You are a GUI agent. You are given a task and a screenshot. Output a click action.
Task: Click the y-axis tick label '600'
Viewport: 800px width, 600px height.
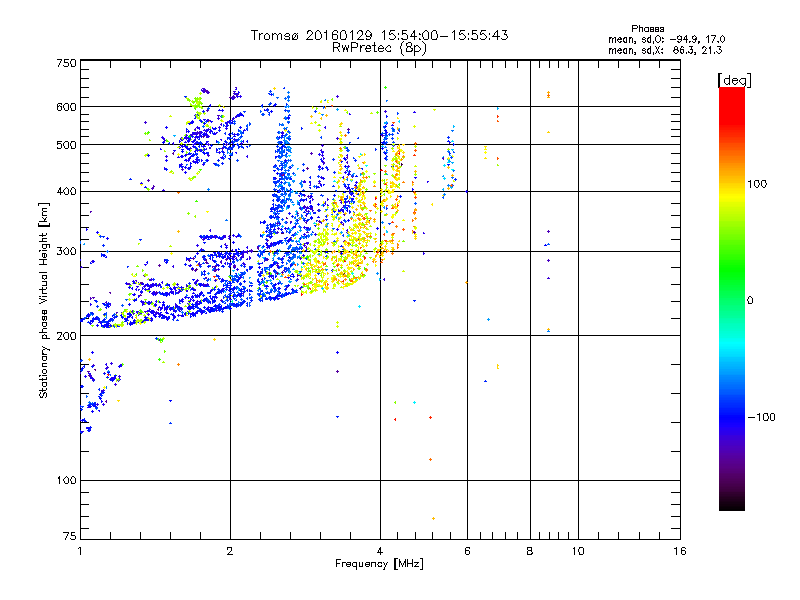[67, 107]
